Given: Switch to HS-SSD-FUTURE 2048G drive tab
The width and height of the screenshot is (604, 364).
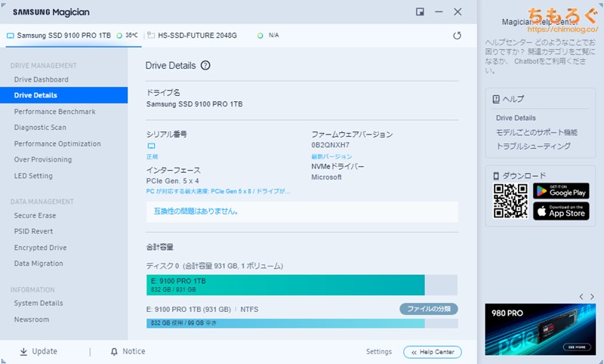Looking at the screenshot, I should tap(197, 35).
